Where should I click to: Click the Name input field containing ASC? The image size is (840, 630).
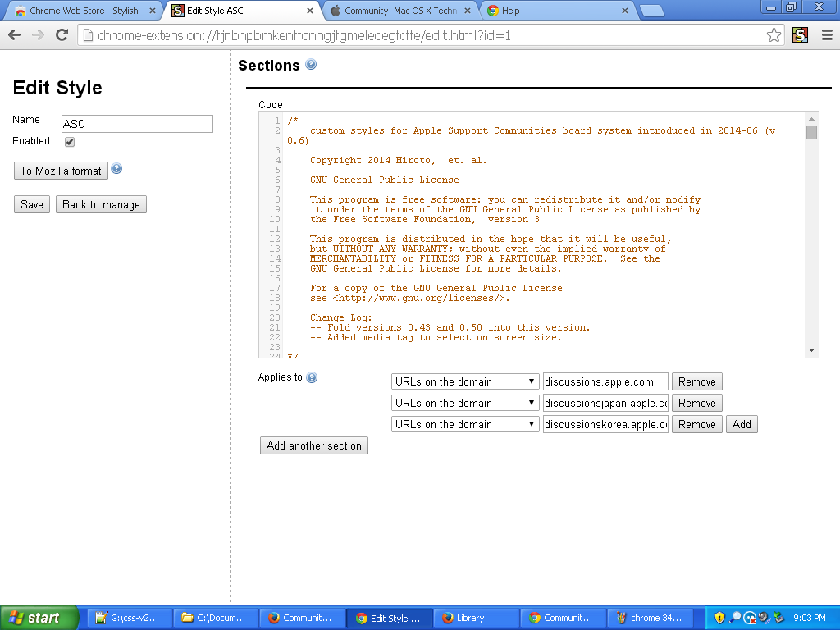click(x=137, y=124)
